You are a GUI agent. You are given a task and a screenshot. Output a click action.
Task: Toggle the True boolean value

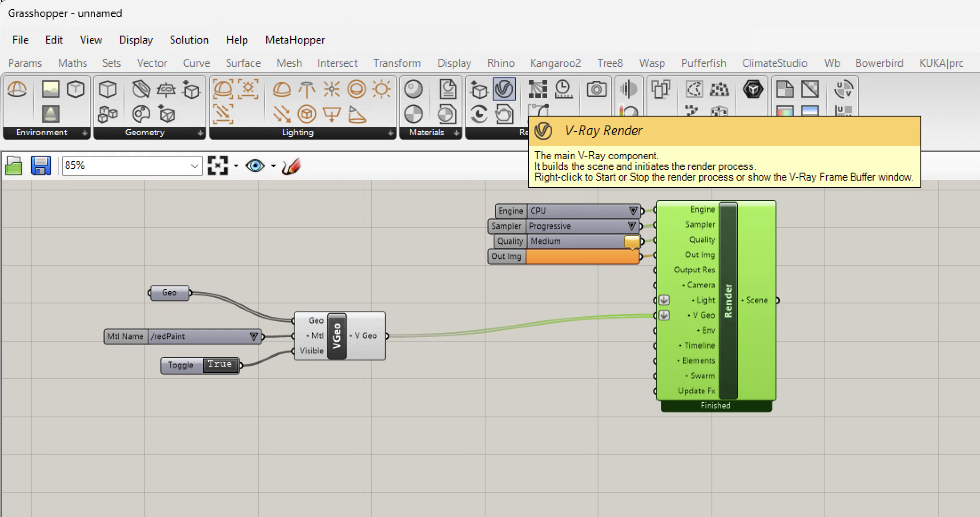click(220, 365)
